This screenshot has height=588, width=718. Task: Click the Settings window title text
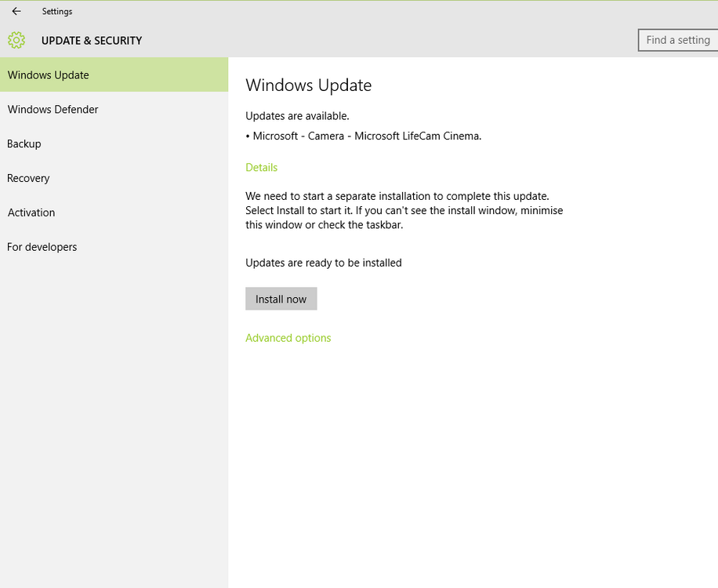click(57, 12)
